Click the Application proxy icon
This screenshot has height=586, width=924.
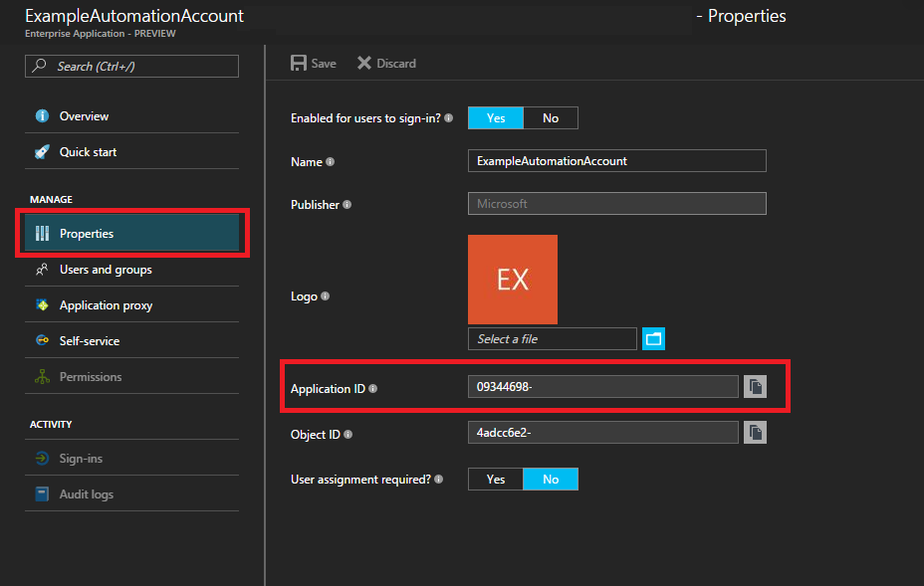coord(42,305)
